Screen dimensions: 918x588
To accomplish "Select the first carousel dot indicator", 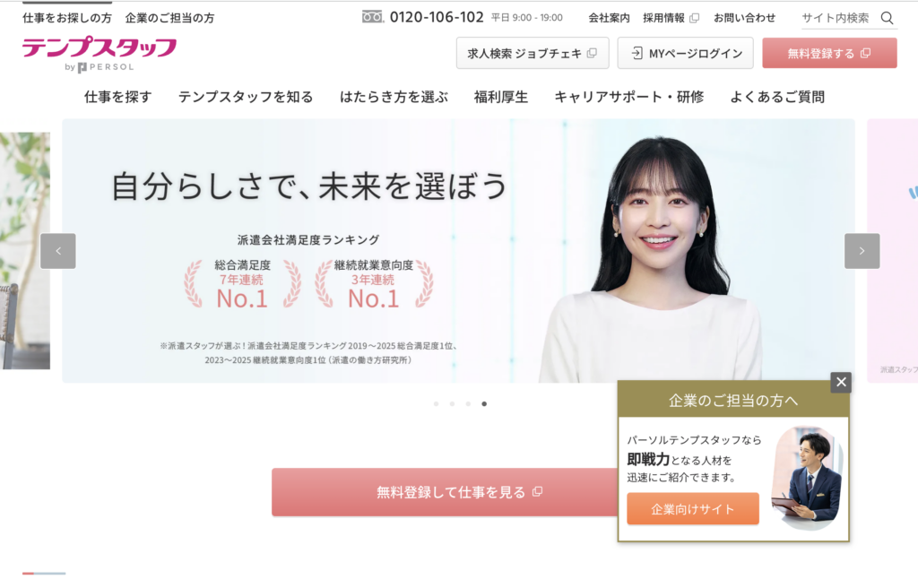I will click(437, 403).
